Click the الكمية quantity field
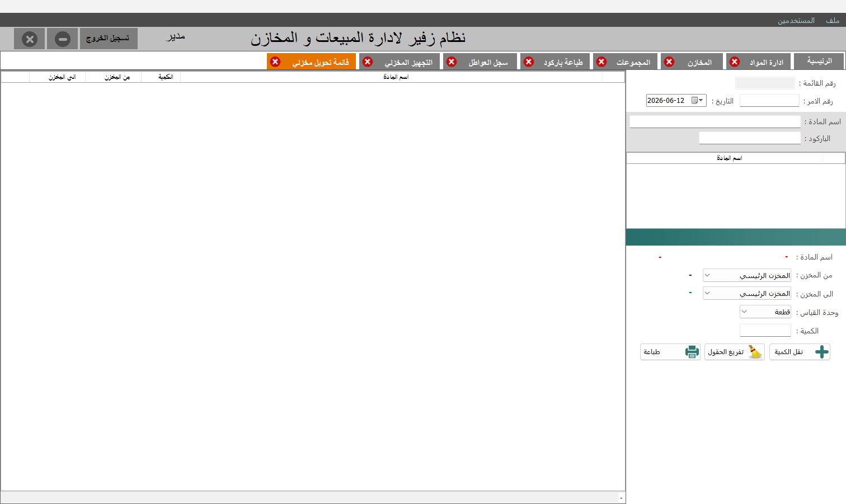The height and width of the screenshot is (504, 846). [x=765, y=331]
